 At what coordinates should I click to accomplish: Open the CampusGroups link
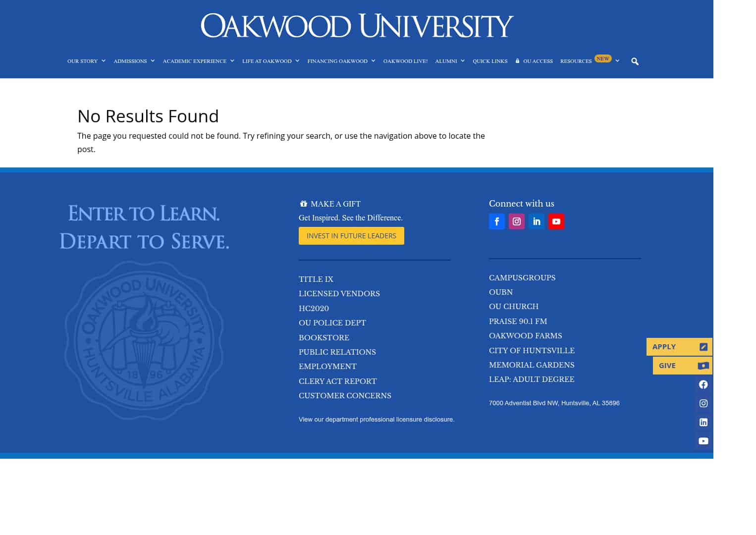tap(522, 278)
